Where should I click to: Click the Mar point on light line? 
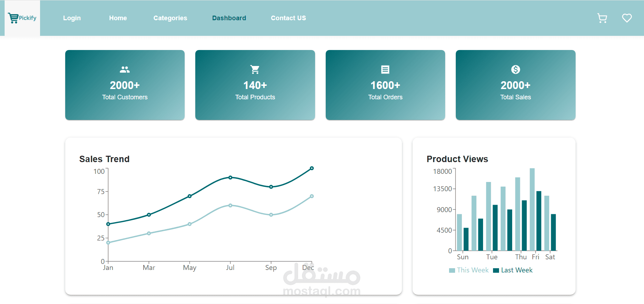(x=149, y=233)
